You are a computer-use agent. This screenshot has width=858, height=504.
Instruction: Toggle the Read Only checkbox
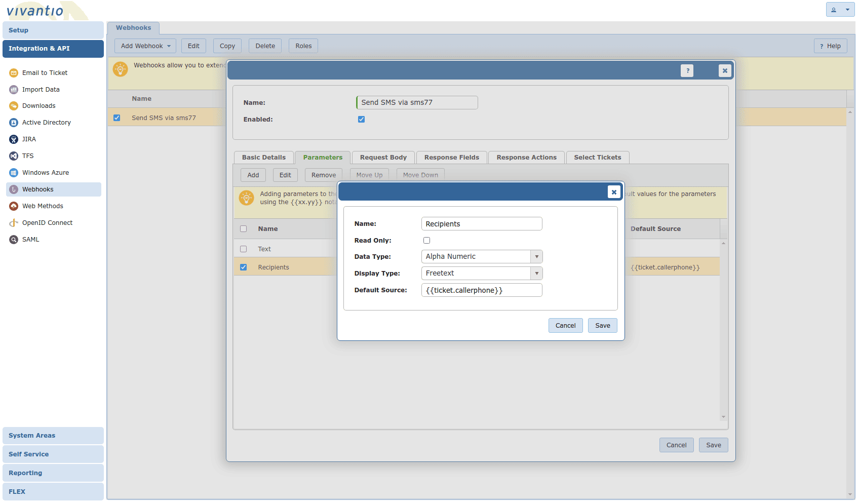pyautogui.click(x=426, y=241)
